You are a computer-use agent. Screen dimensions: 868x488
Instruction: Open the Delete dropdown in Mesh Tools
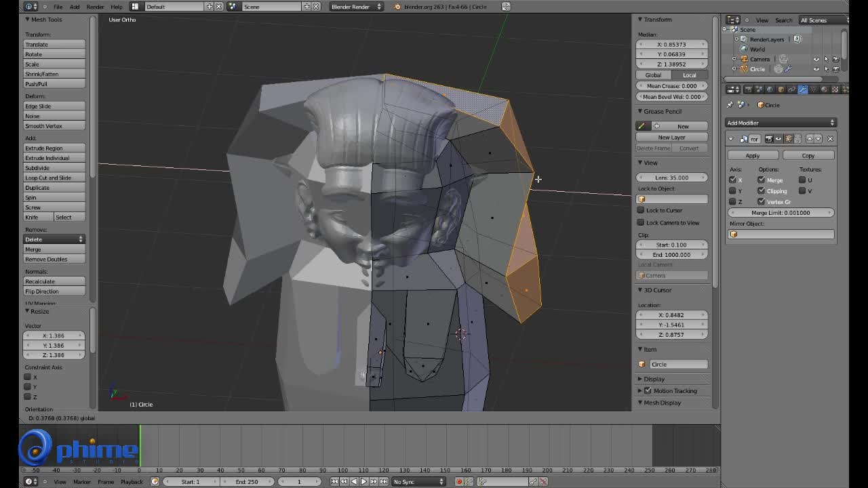(x=54, y=239)
